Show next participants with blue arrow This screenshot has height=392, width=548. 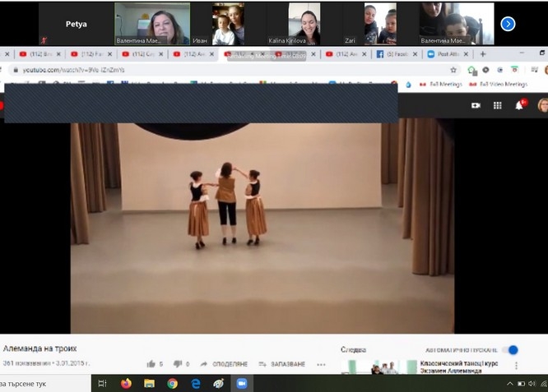pyautogui.click(x=508, y=24)
